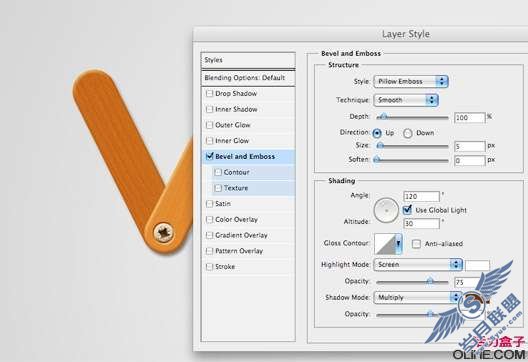The height and width of the screenshot is (362, 528).
Task: Select the Contour sub-item label
Action: [x=237, y=172]
